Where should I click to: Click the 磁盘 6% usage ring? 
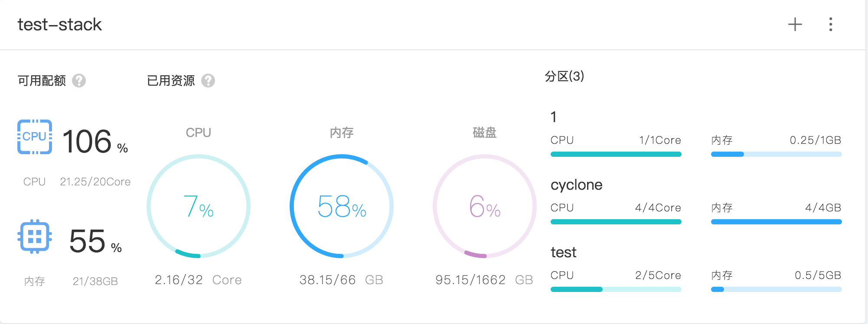point(484,206)
